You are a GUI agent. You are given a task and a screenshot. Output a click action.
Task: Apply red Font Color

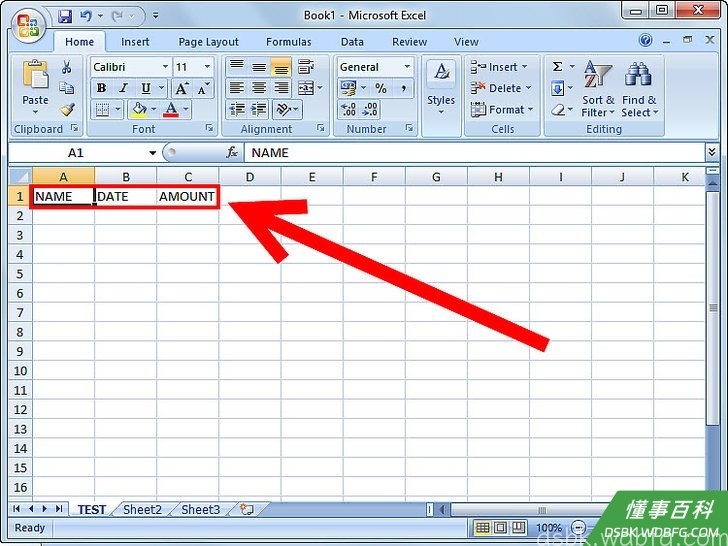pyautogui.click(x=171, y=110)
